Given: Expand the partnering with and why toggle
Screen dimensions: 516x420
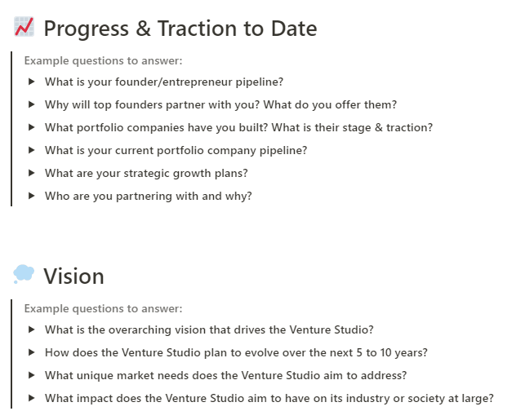Looking at the screenshot, I should [32, 196].
